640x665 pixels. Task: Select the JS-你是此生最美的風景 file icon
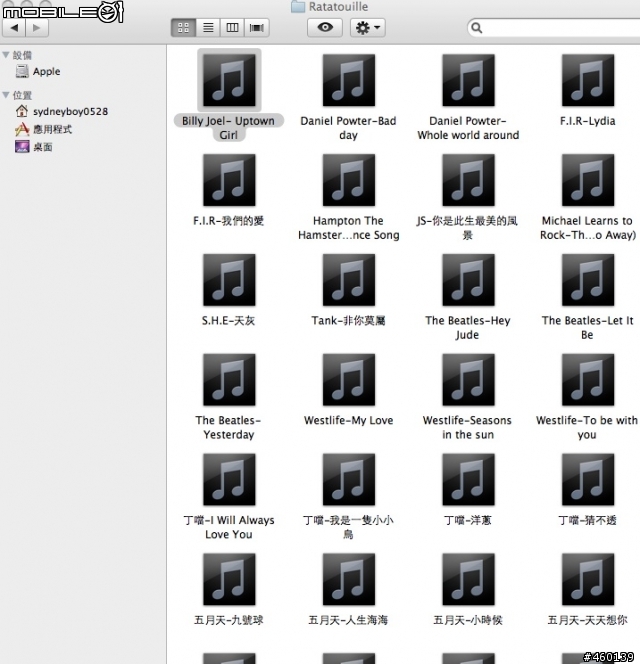[x=468, y=180]
